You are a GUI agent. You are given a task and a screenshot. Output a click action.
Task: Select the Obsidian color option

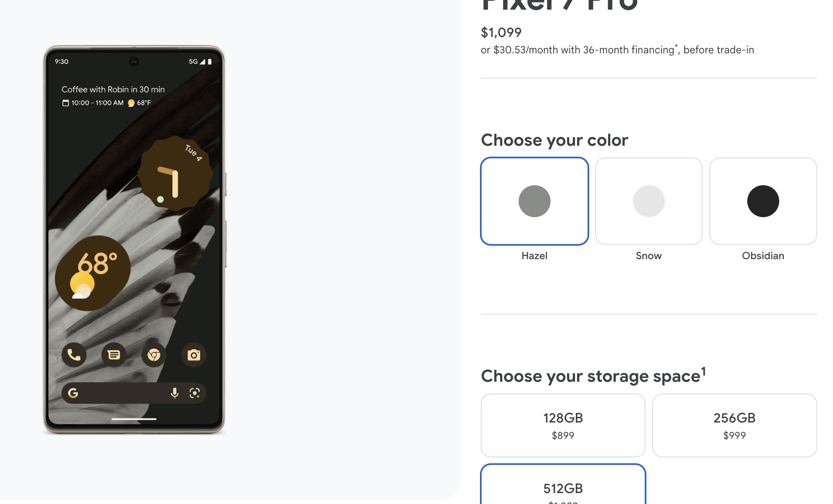pos(763,201)
